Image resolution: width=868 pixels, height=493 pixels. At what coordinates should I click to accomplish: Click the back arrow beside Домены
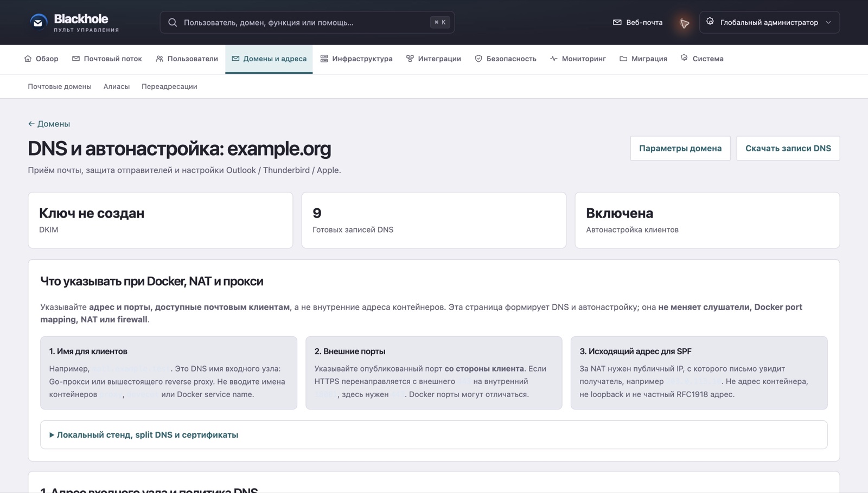click(x=31, y=124)
